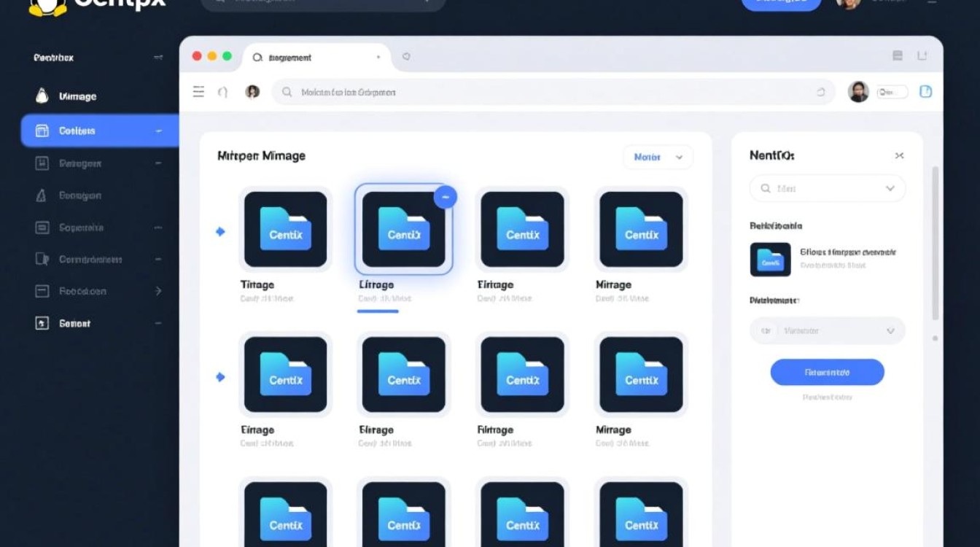Close the Inageoment tab with its small dot

[378, 57]
